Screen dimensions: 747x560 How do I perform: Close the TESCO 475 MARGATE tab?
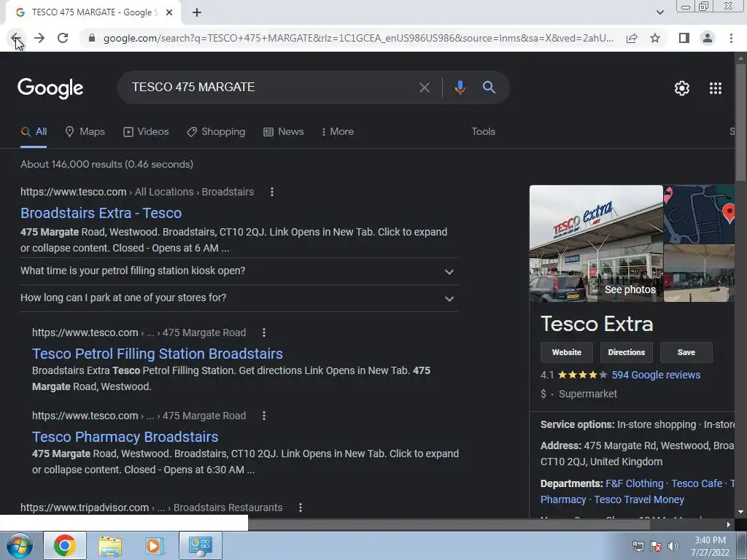click(x=169, y=13)
